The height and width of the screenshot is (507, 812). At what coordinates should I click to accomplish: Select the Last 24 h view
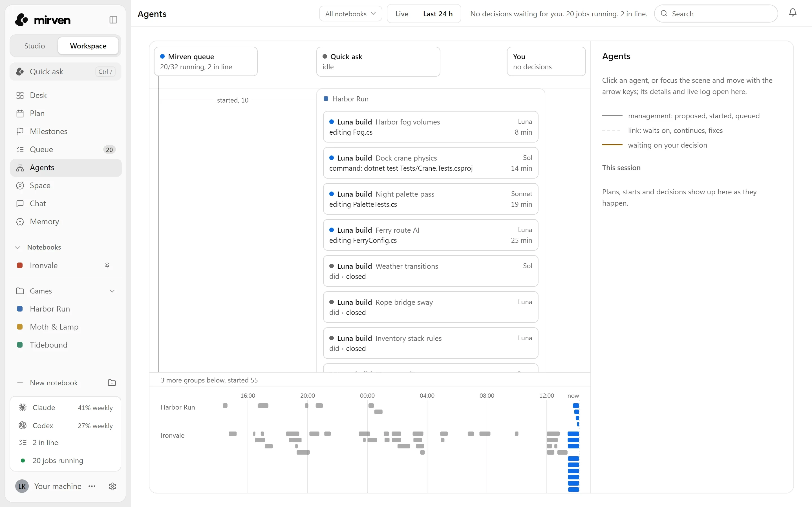click(x=438, y=14)
